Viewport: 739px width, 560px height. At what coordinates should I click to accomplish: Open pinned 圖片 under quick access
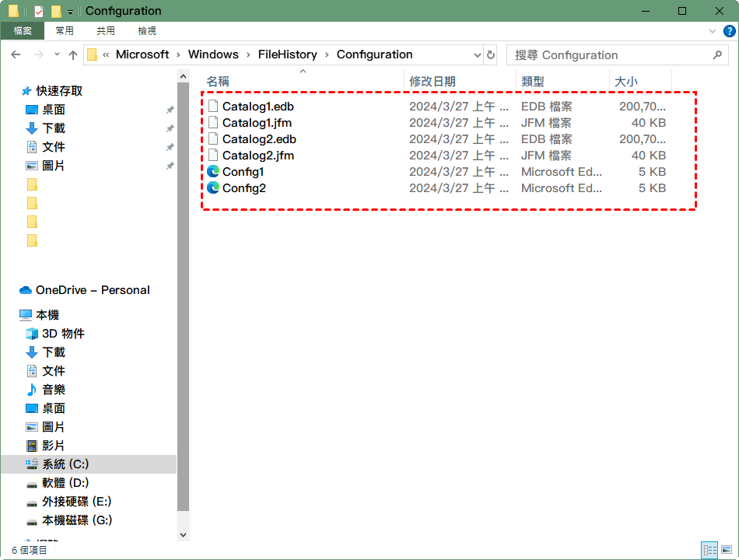tap(53, 166)
